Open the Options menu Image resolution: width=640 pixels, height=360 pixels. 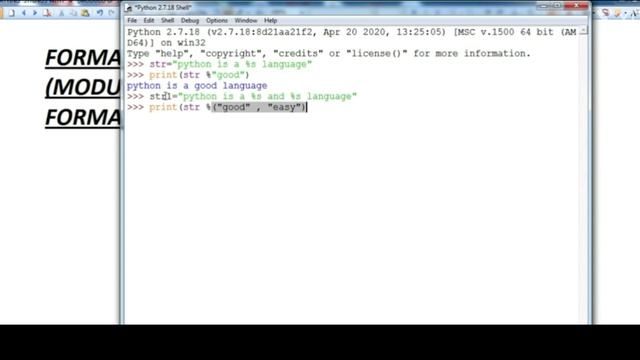tap(217, 20)
